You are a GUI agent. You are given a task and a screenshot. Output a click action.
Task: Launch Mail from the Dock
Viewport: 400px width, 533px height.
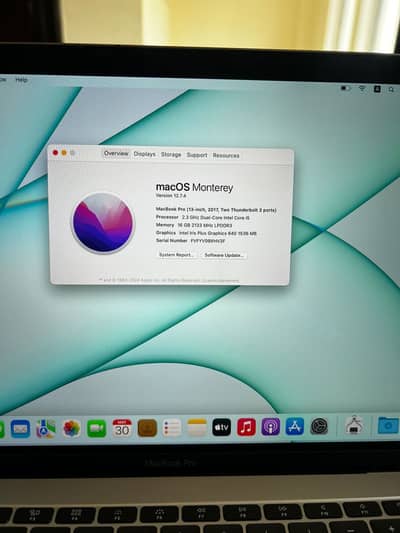pos(20,429)
